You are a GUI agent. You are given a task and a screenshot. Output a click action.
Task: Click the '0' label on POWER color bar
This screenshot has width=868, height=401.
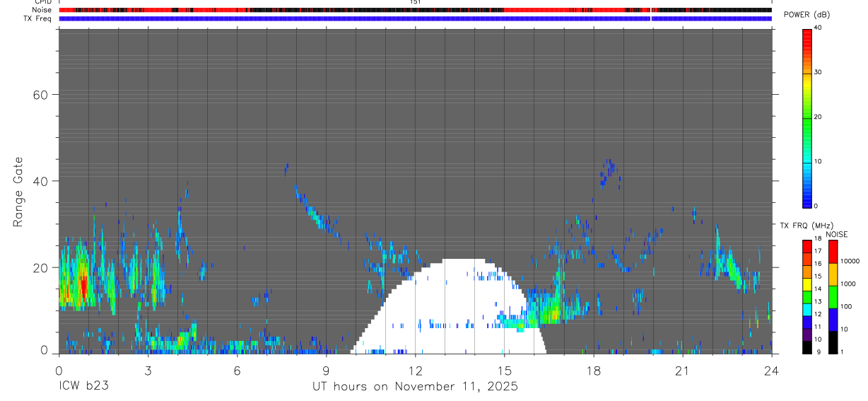816,206
